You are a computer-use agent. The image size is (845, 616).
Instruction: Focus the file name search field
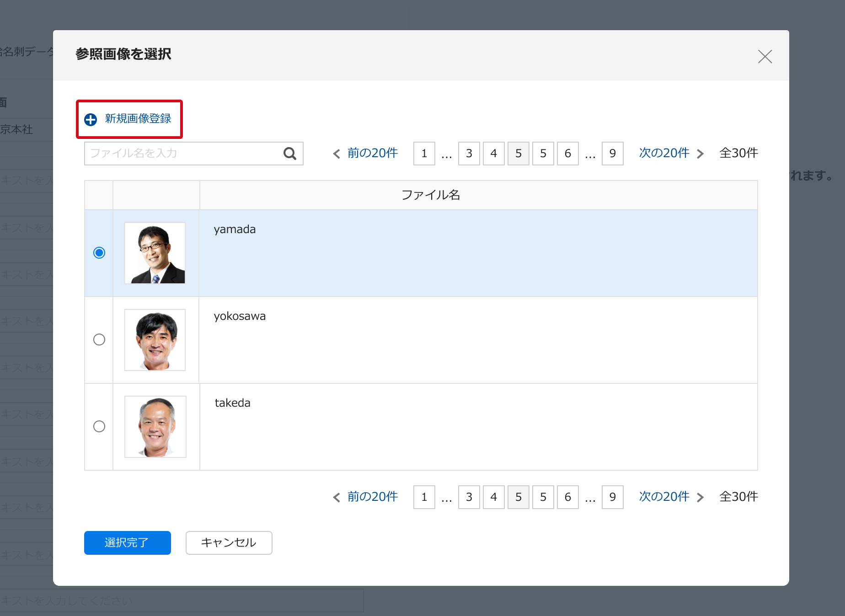pyautogui.click(x=183, y=154)
